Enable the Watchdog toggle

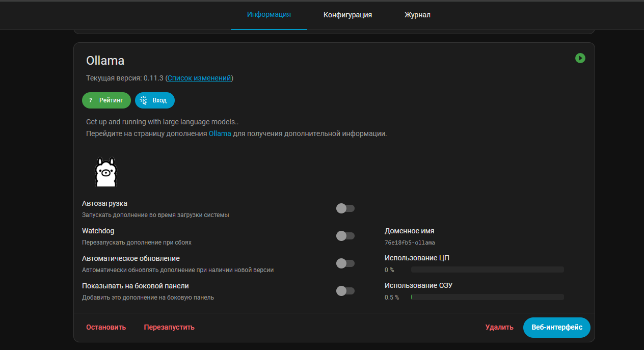coord(345,236)
